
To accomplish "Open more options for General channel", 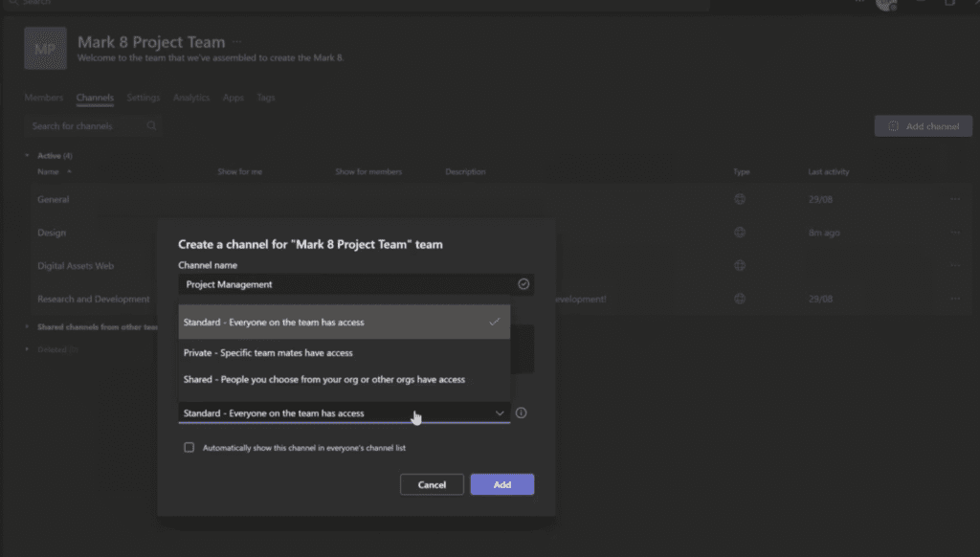I will (x=956, y=199).
